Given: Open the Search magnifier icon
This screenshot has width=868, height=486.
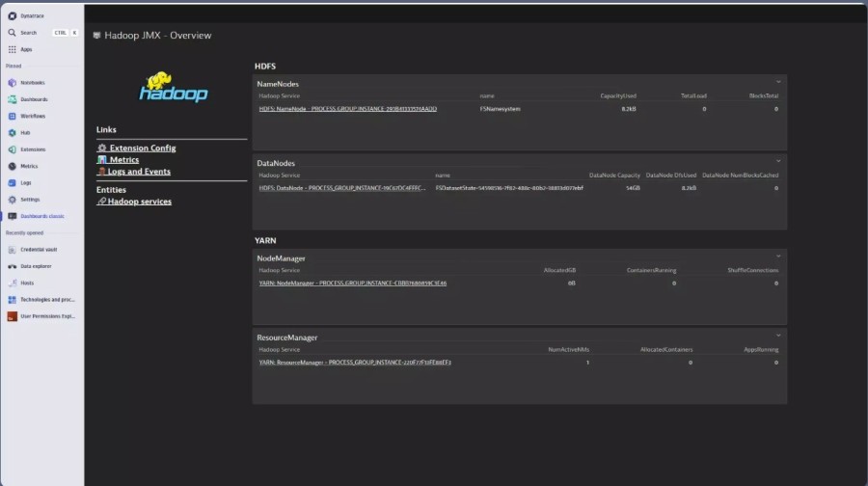Looking at the screenshot, I should [13, 33].
